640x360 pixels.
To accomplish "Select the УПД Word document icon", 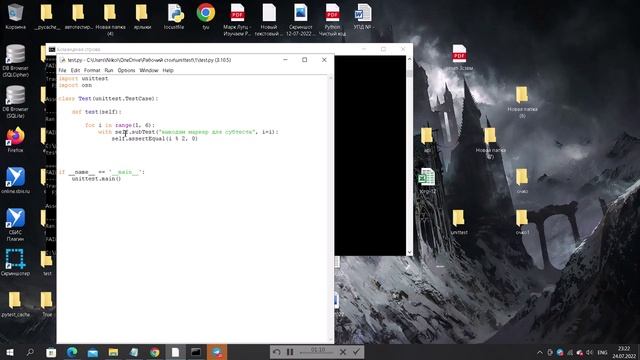I will [x=363, y=16].
